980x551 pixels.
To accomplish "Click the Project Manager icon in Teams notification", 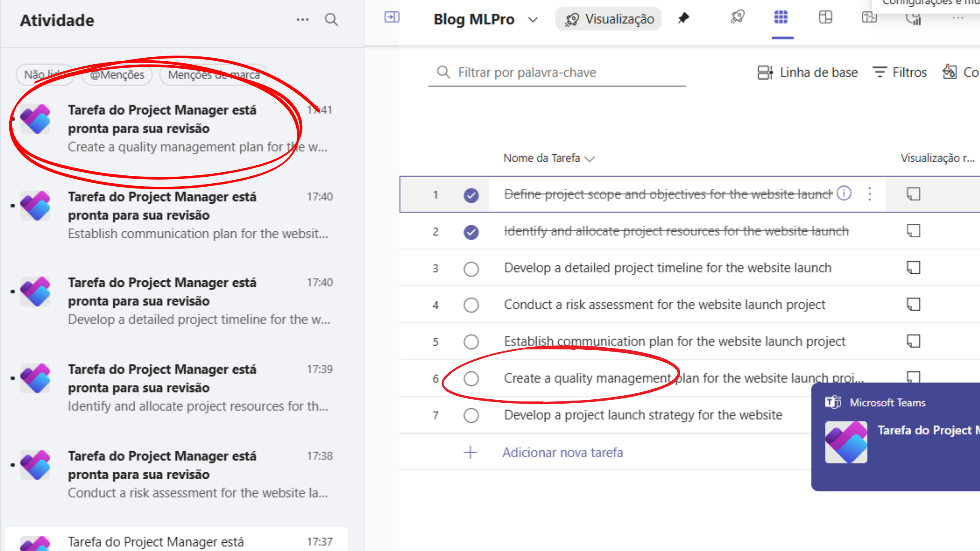I will point(846,442).
